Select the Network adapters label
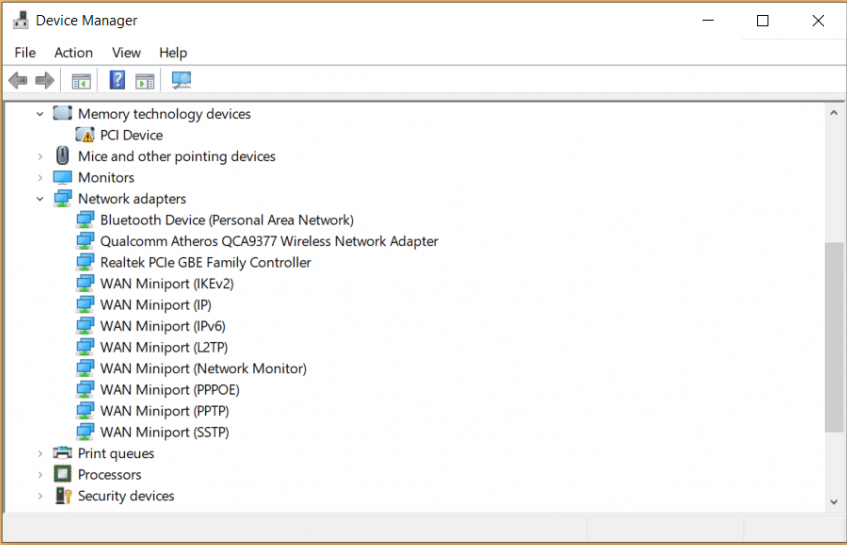 coord(132,199)
